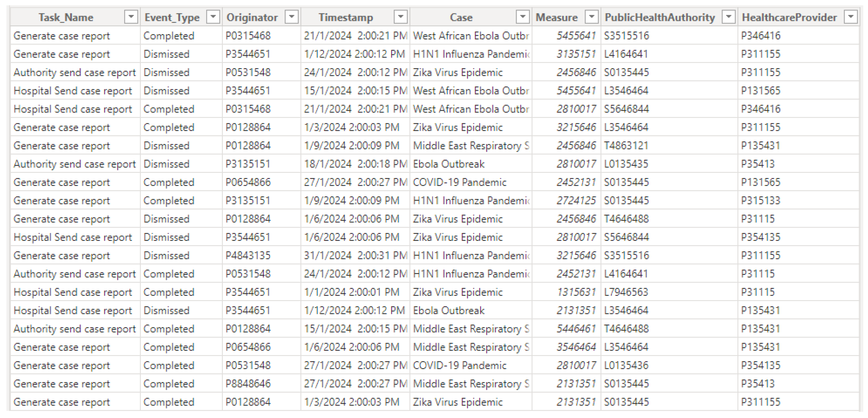Select the Measure column header
The height and width of the screenshot is (418, 868).
tap(557, 18)
